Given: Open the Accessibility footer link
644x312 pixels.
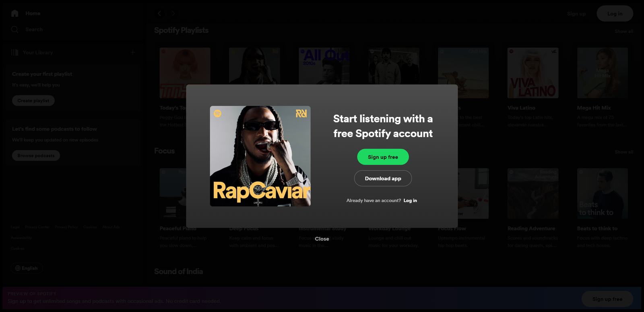Looking at the screenshot, I should click(21, 238).
